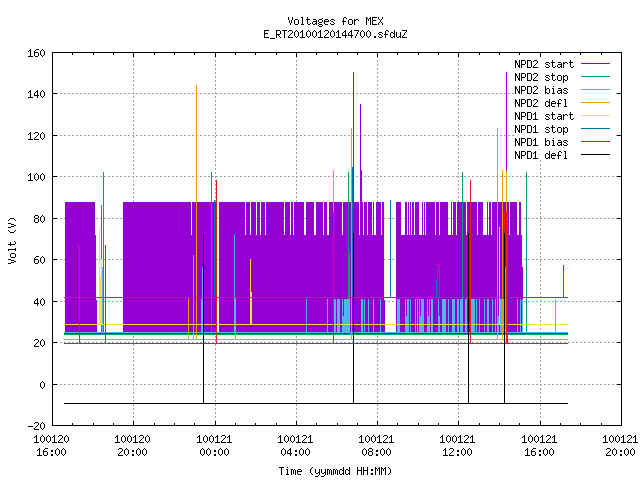Viewport: 640px width, 480px height.
Task: Click the x-axis label 100120 20:00
Action: click(132, 446)
